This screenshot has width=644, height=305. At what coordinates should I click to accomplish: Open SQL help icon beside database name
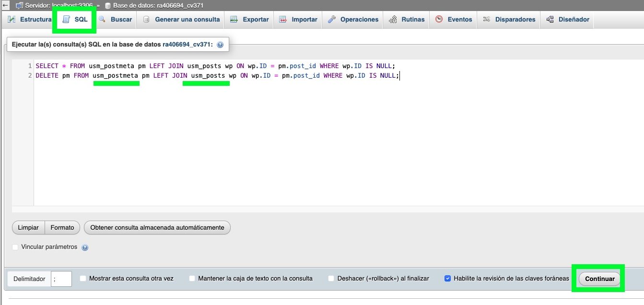click(220, 45)
